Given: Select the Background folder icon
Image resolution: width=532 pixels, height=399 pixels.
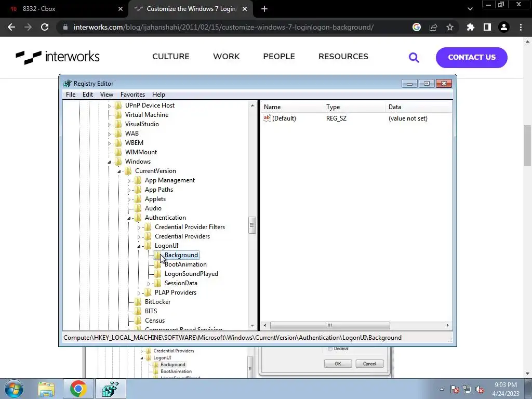Looking at the screenshot, I should pos(157,255).
